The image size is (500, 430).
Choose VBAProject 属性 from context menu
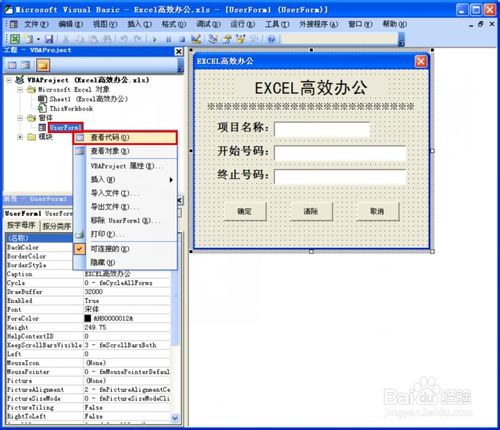click(x=125, y=166)
